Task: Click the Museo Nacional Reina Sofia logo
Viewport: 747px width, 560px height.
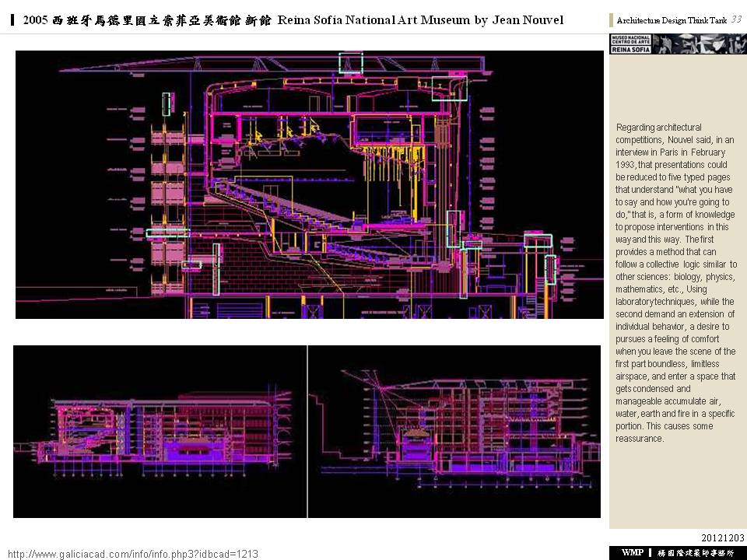Action: tap(630, 44)
